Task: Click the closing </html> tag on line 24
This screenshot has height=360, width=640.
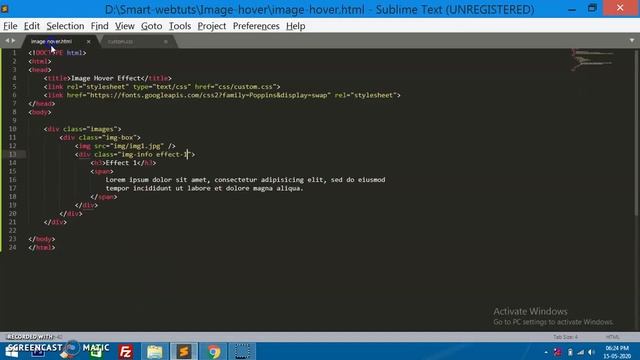Action: (x=42, y=247)
